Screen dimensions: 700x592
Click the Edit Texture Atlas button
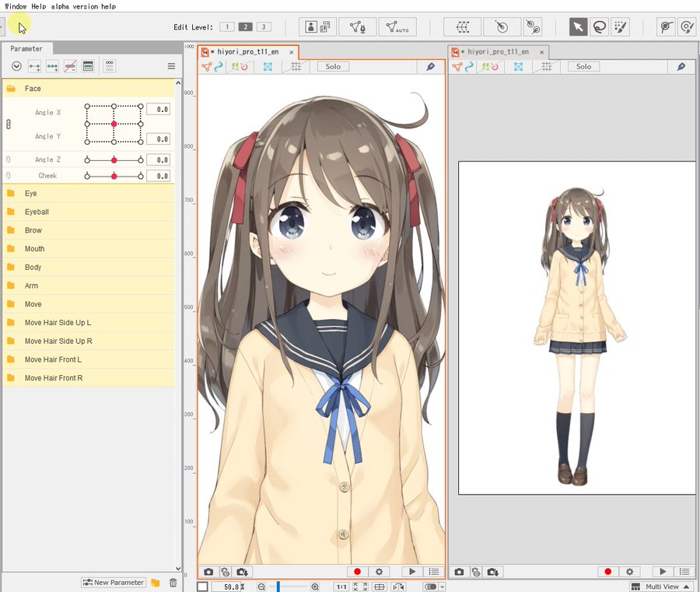(317, 27)
